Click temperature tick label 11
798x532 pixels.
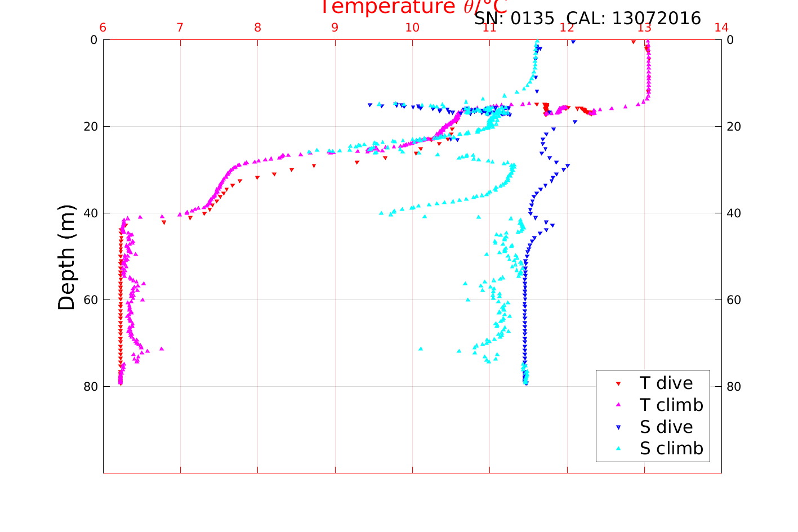(x=489, y=28)
